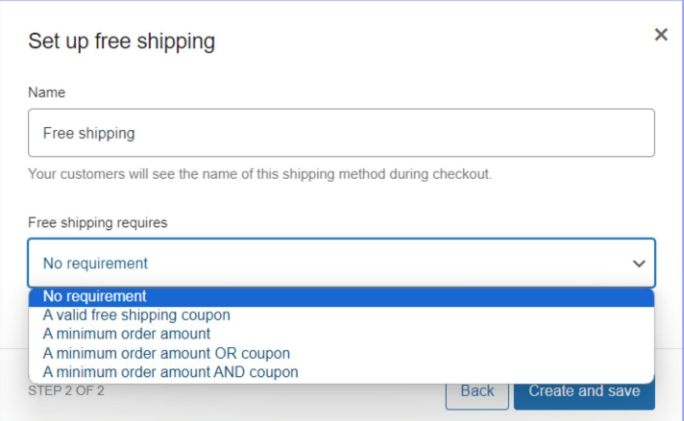This screenshot has width=684, height=421.
Task: Close the Set up free shipping dialog
Action: (x=660, y=35)
